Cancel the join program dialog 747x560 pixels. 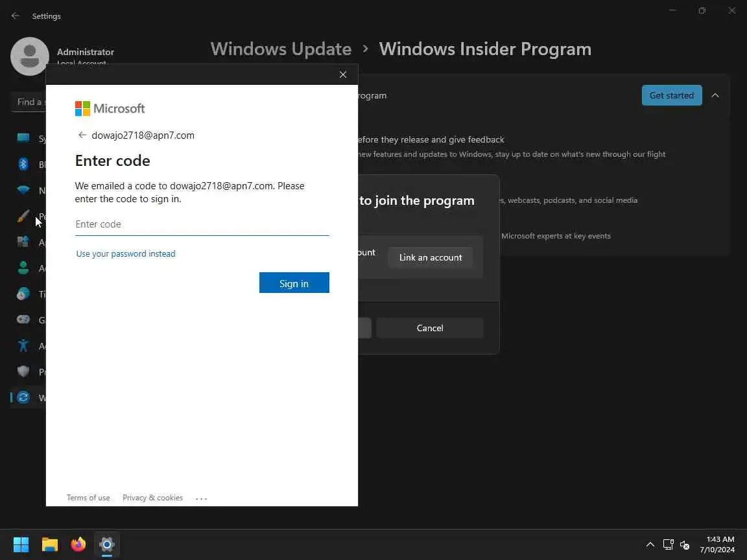click(430, 328)
